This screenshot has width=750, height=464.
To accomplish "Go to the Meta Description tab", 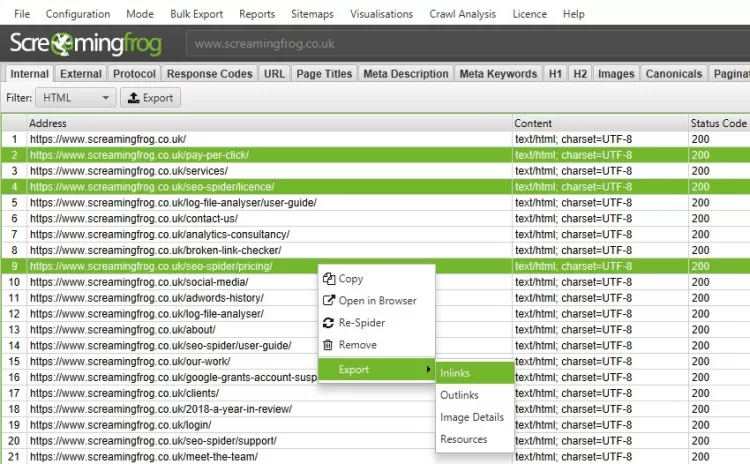I will 405,74.
